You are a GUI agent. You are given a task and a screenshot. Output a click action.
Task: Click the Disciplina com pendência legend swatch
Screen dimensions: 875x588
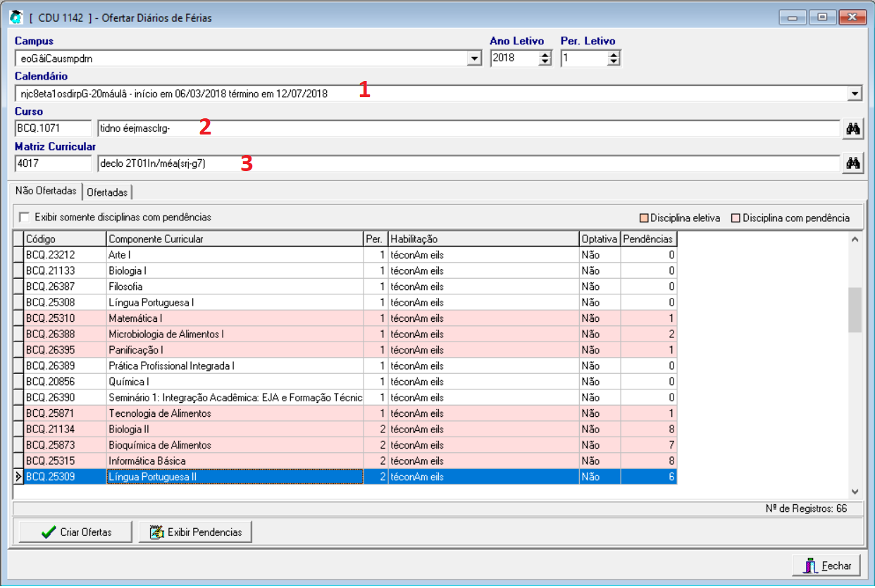736,218
